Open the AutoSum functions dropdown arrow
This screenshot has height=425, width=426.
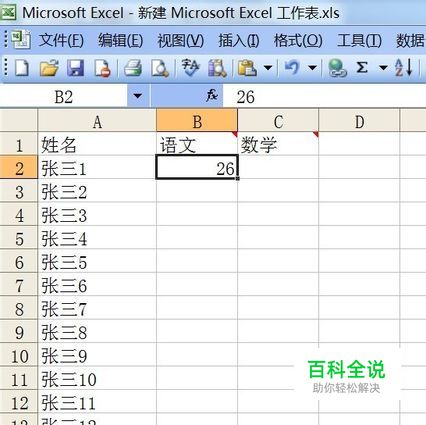(x=383, y=68)
